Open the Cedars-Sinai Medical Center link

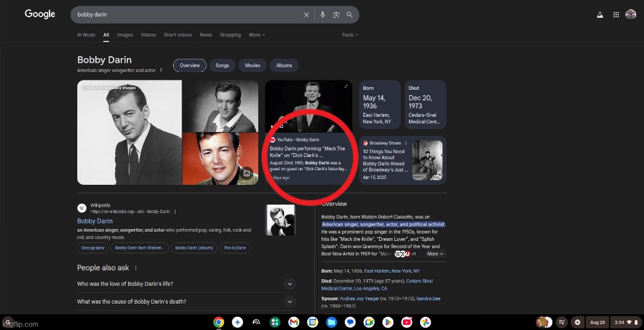376,285
